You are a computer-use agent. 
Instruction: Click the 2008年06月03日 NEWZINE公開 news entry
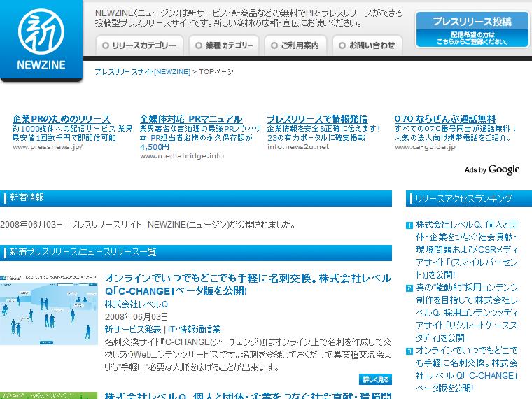(148, 224)
